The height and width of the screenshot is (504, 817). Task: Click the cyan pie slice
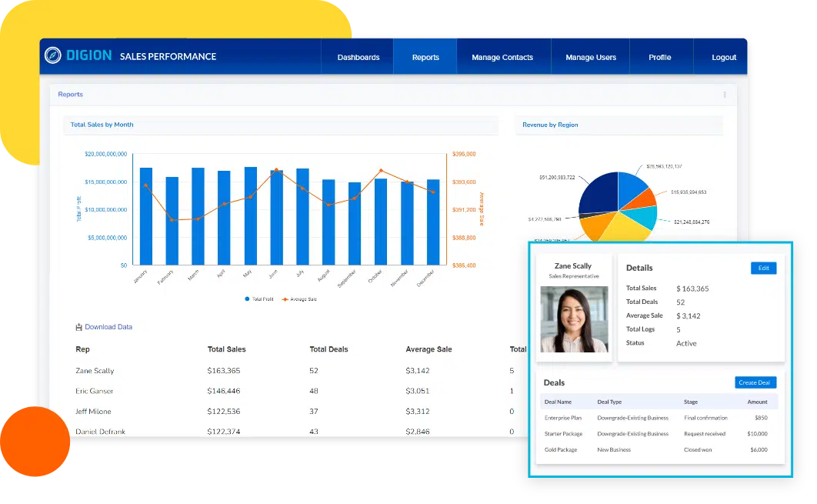(x=642, y=216)
